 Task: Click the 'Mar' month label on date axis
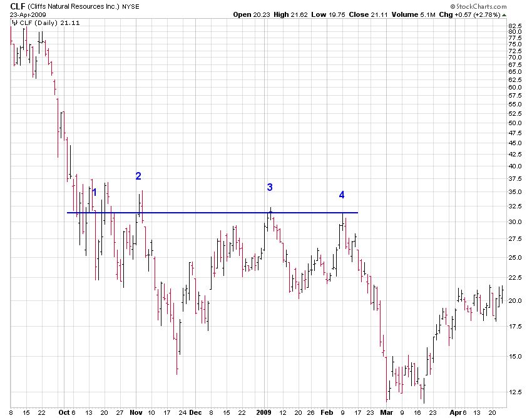(x=386, y=412)
